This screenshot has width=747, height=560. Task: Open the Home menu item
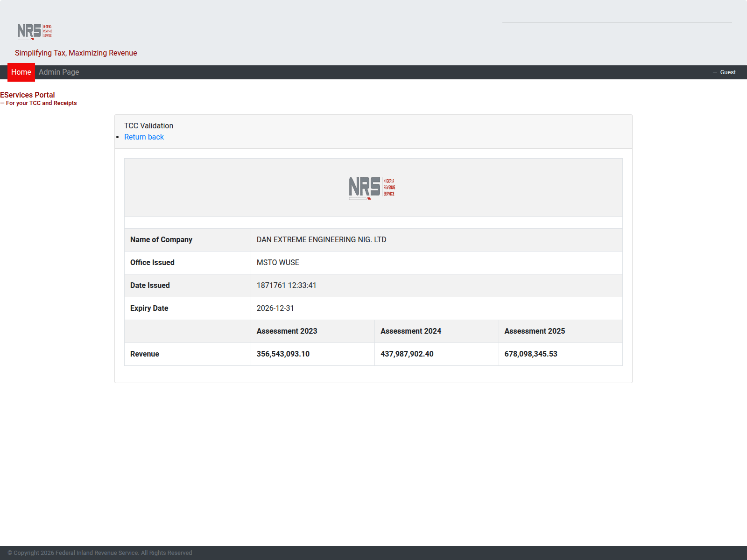coord(21,72)
